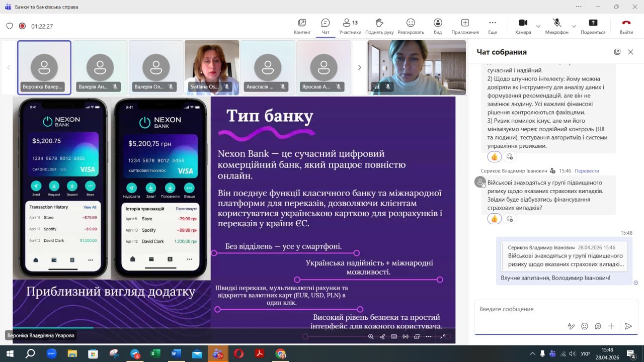
Task: Open Word from the taskbar
Action: (x=176, y=353)
